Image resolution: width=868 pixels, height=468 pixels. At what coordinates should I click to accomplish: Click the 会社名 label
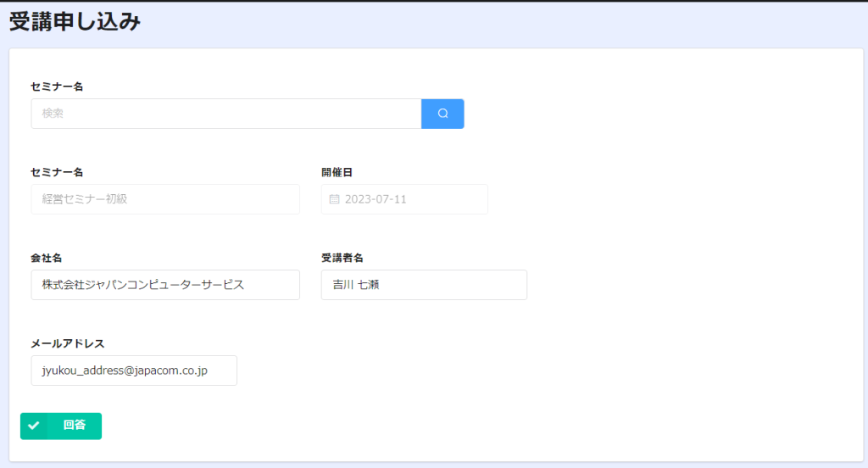[x=47, y=258]
